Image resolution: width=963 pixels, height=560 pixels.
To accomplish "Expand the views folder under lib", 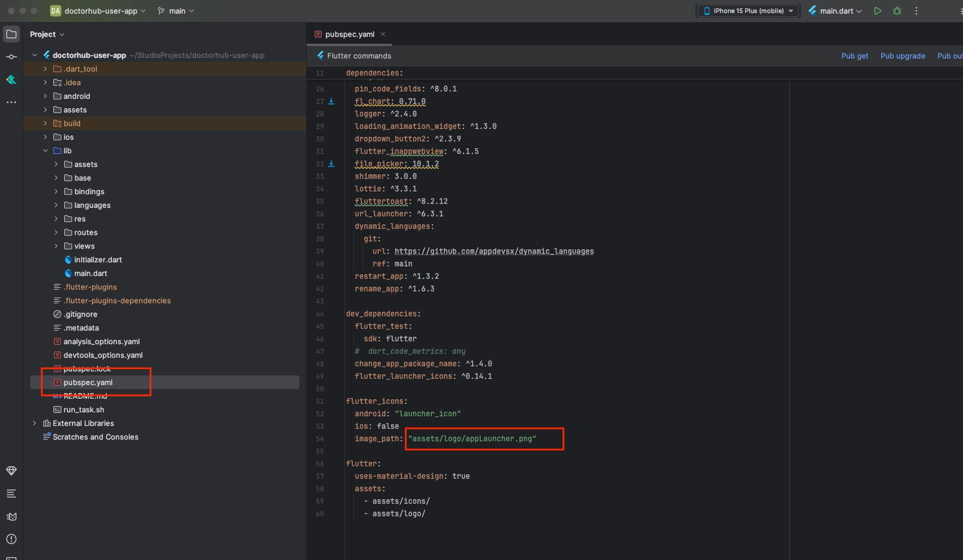I will [56, 246].
